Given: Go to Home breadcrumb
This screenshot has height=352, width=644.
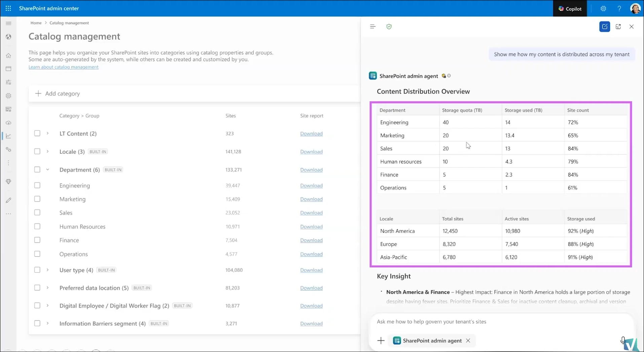Looking at the screenshot, I should (36, 23).
